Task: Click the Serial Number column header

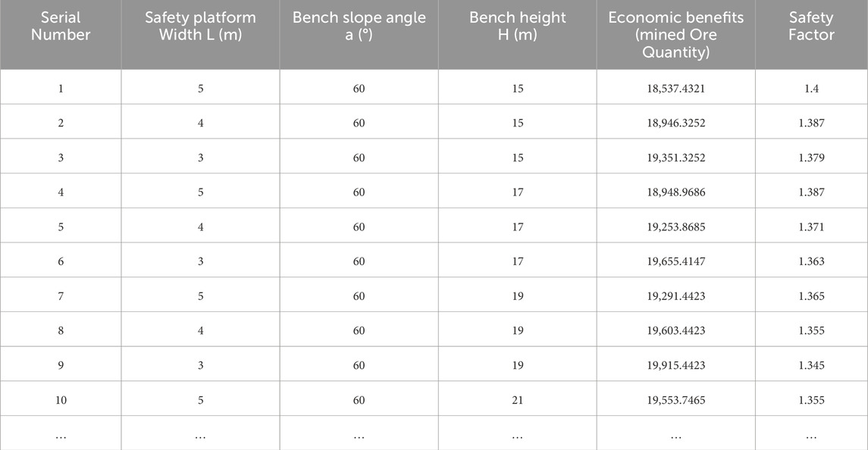Action: coord(61,26)
